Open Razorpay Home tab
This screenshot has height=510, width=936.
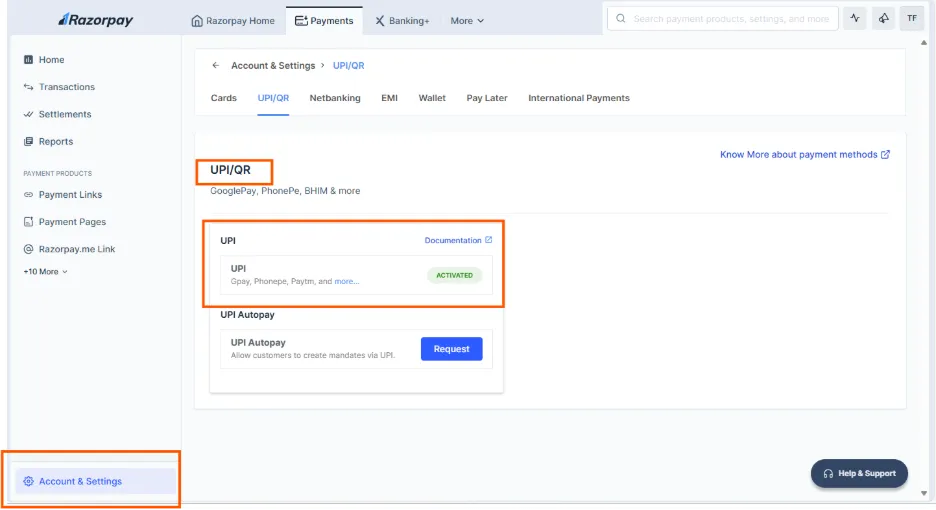pos(233,20)
